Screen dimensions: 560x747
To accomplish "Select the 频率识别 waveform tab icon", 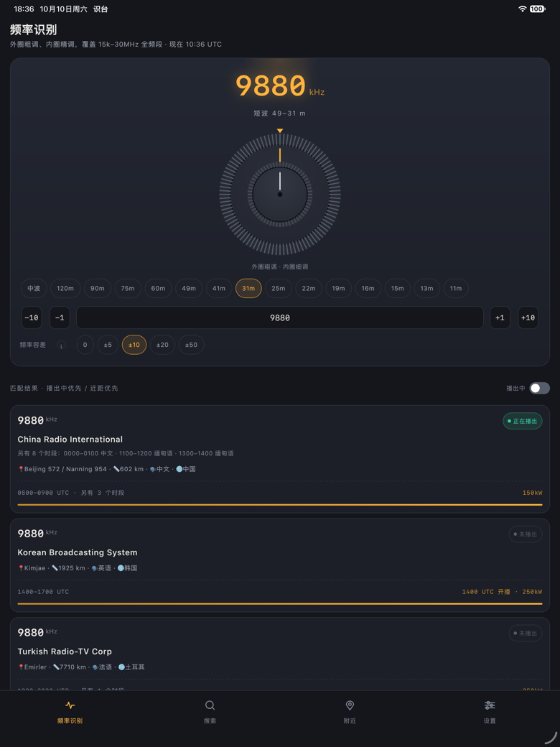I will 70,705.
